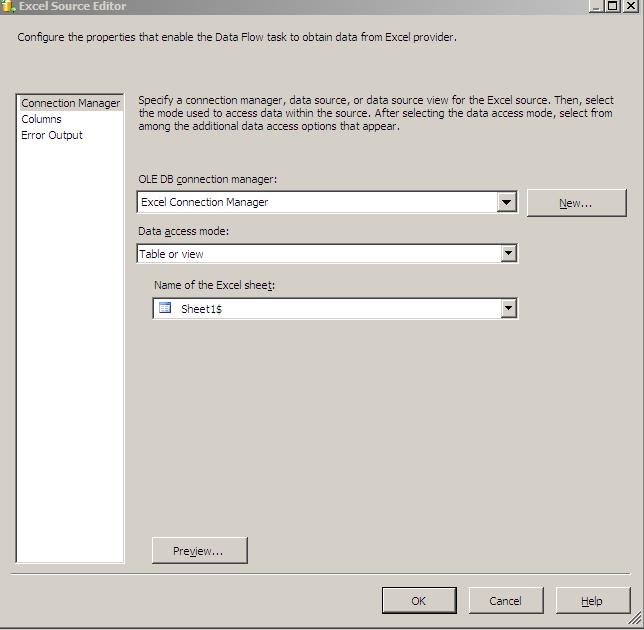Click the Cancel button
The width and height of the screenshot is (644, 630).
(x=506, y=600)
